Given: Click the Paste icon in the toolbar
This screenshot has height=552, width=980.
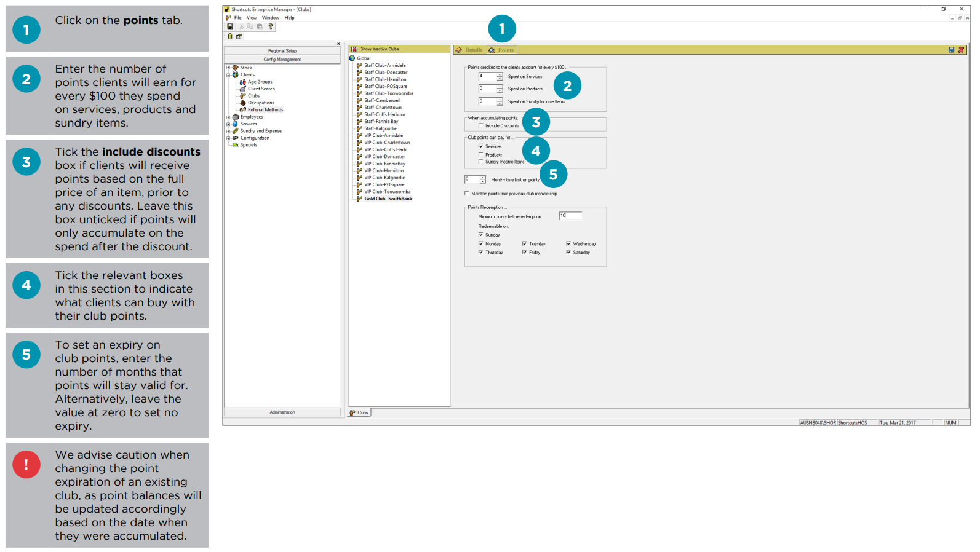Looking at the screenshot, I should pos(260,26).
